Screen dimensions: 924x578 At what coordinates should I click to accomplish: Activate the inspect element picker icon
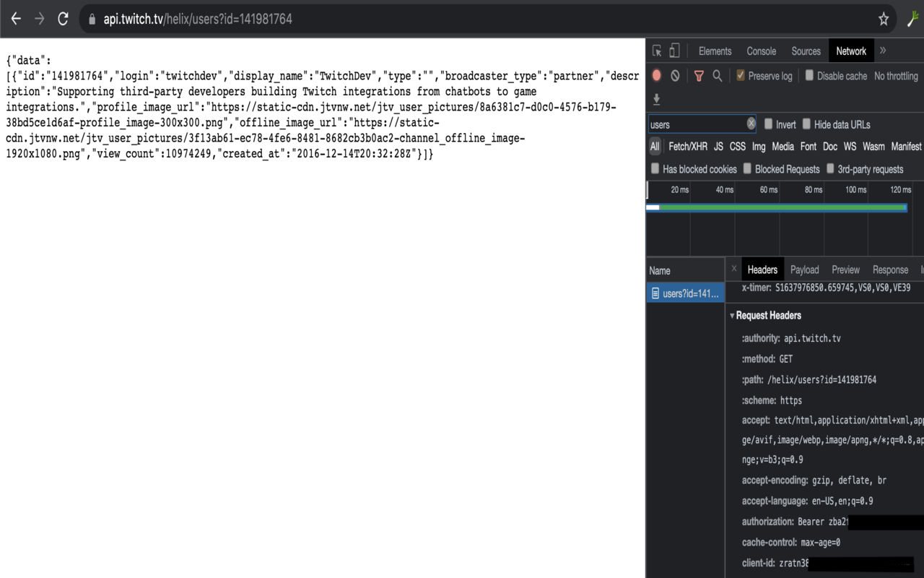(x=657, y=51)
